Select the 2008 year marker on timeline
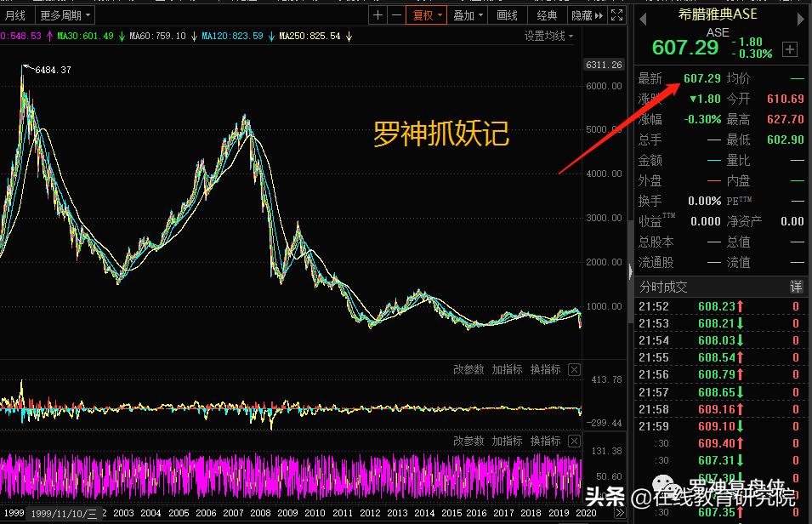Screen dimensions: 812x524 pos(260,513)
